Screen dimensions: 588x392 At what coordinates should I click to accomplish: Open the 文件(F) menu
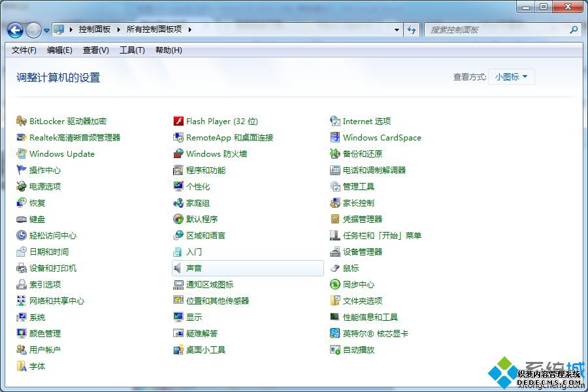coord(24,50)
